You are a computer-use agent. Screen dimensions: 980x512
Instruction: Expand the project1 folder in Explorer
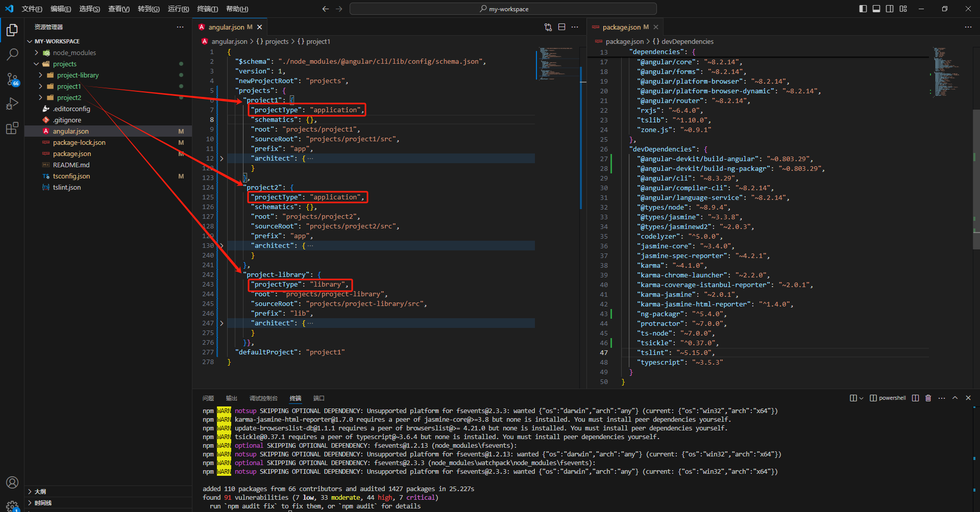coord(40,86)
